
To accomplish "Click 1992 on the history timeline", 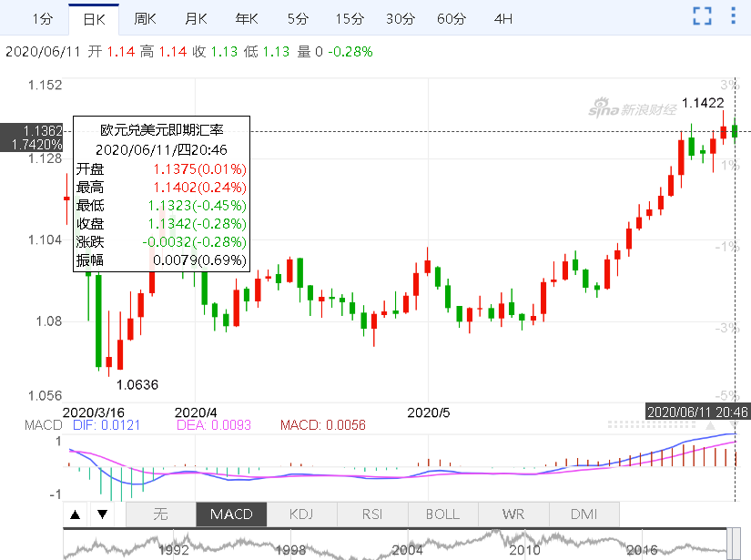I will (x=173, y=550).
